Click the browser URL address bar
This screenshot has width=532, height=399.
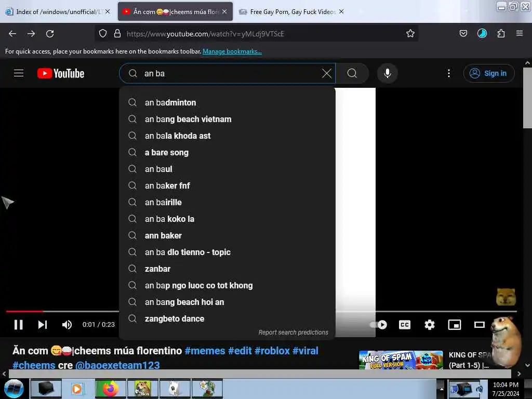tap(258, 34)
